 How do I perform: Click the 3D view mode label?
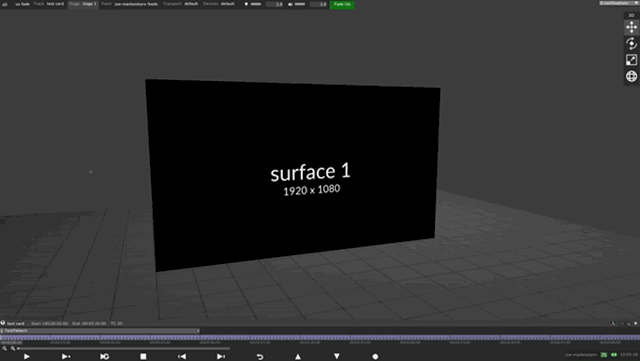pyautogui.click(x=631, y=15)
